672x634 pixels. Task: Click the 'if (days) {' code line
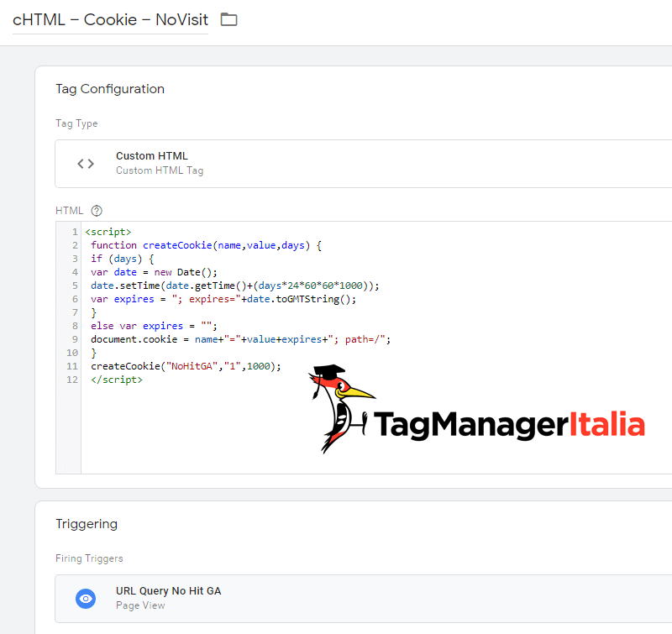coord(122,259)
